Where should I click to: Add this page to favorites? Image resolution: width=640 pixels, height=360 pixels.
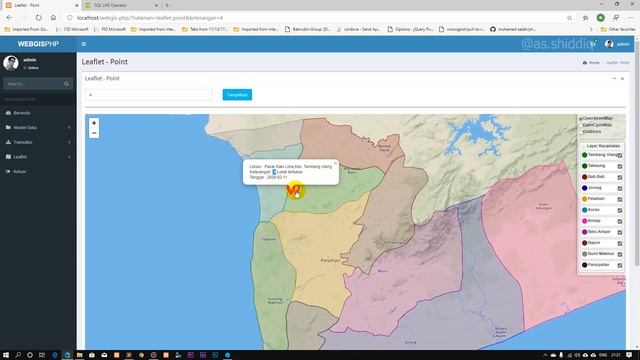coord(569,18)
